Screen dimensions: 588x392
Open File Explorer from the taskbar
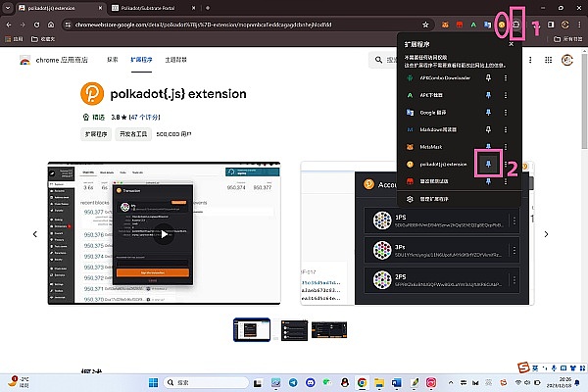(x=379, y=382)
